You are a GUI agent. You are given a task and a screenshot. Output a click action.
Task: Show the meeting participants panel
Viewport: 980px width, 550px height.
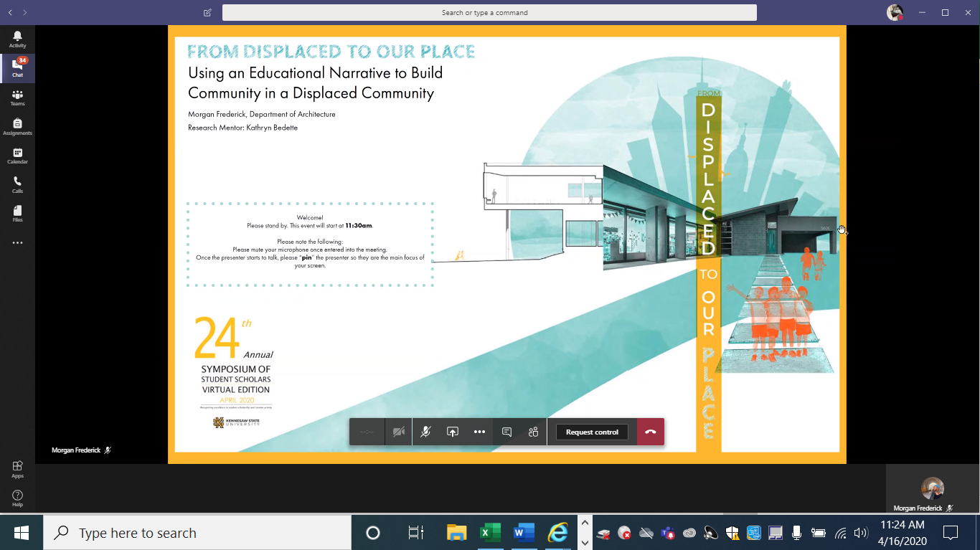pos(533,432)
